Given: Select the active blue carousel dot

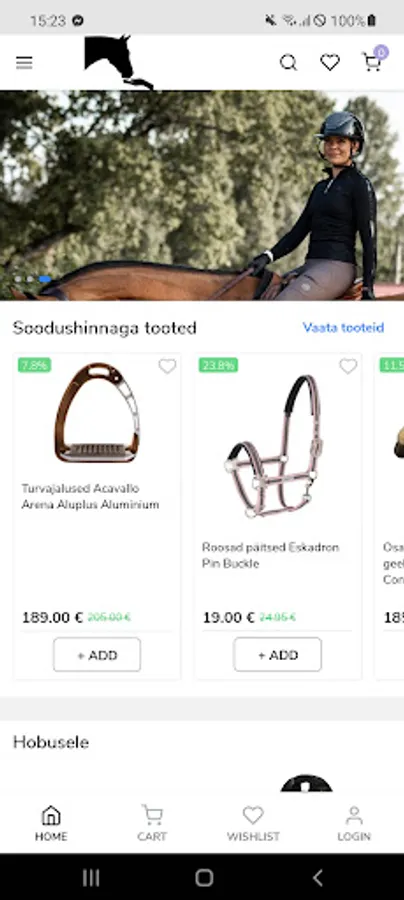Looking at the screenshot, I should pyautogui.click(x=45, y=279).
